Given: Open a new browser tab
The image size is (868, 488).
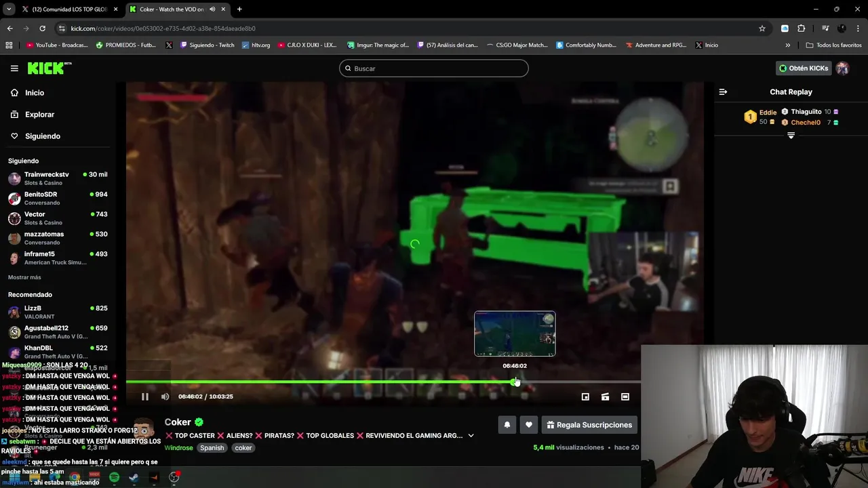Looking at the screenshot, I should click(x=239, y=9).
